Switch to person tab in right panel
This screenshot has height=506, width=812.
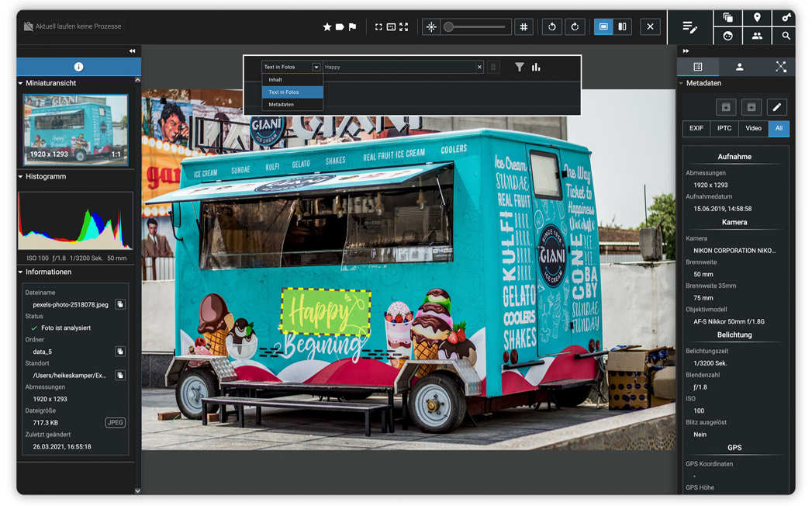pyautogui.click(x=740, y=67)
